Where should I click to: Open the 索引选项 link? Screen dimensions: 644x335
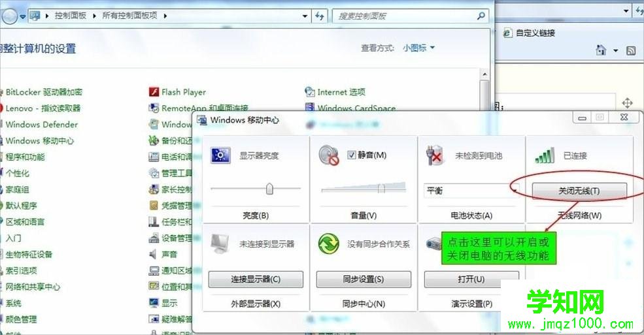(22, 270)
